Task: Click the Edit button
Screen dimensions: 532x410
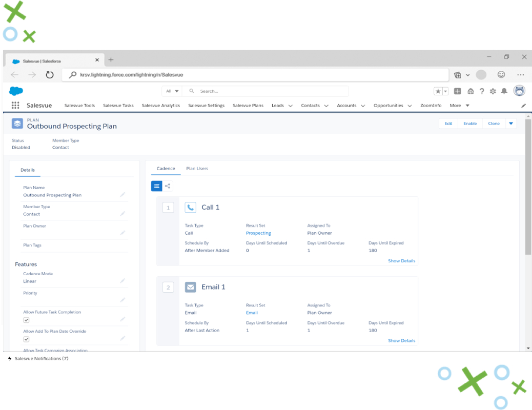Action: click(x=448, y=124)
